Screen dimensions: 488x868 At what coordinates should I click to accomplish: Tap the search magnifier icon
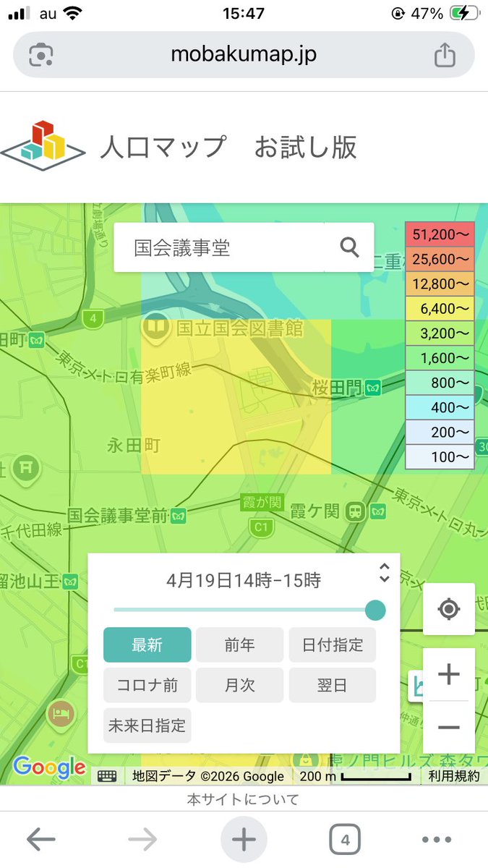click(350, 248)
